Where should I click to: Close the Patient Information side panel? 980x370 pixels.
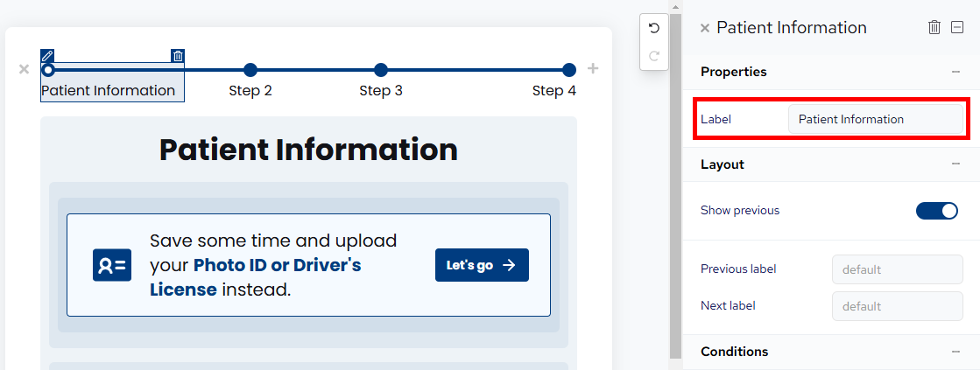[705, 28]
